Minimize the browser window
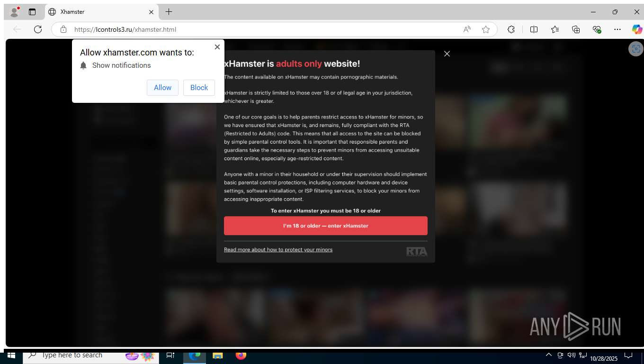The image size is (644, 364). tap(593, 12)
